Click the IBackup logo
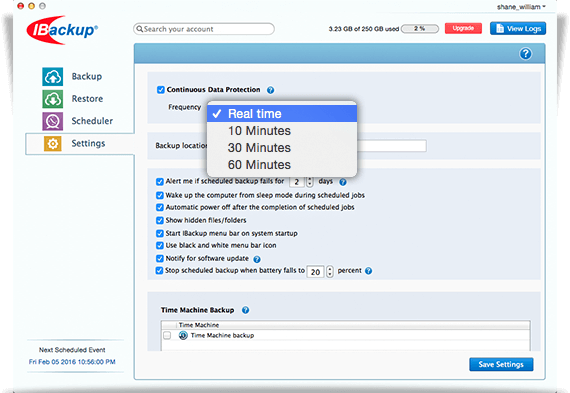This screenshot has width=570, height=393. tap(62, 30)
